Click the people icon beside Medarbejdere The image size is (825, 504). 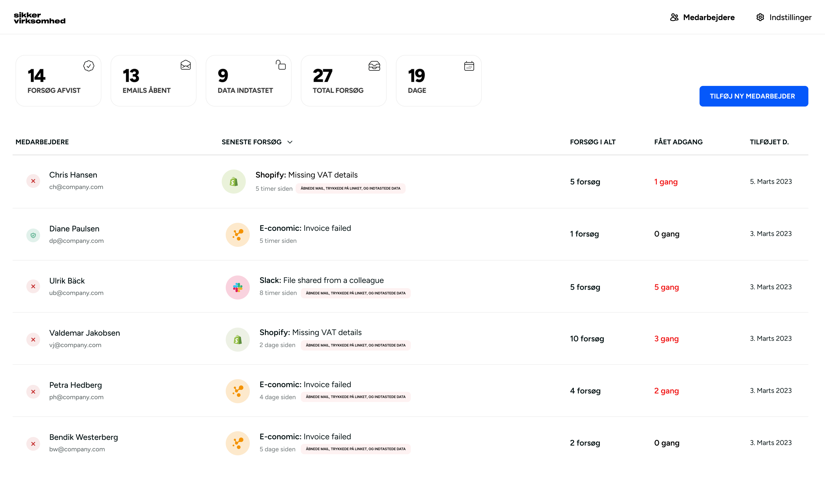click(674, 17)
